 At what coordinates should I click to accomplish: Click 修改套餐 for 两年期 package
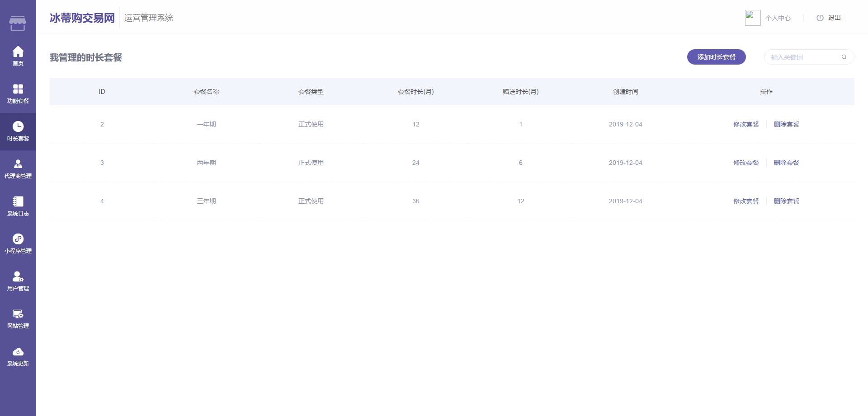[x=746, y=163]
